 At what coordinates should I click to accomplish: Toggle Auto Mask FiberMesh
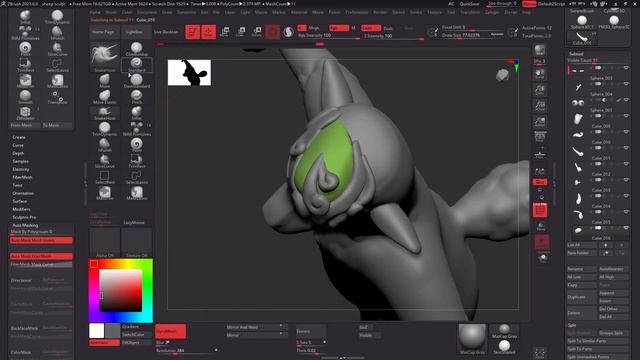coord(41,256)
